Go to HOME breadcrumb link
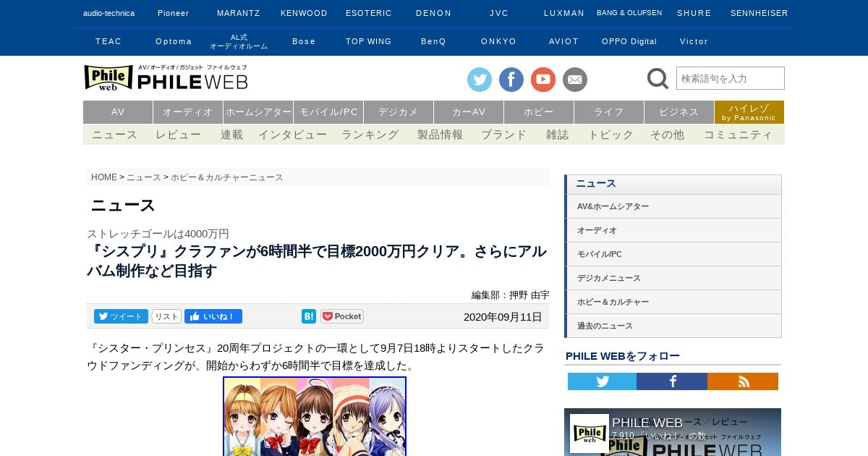 pos(104,177)
